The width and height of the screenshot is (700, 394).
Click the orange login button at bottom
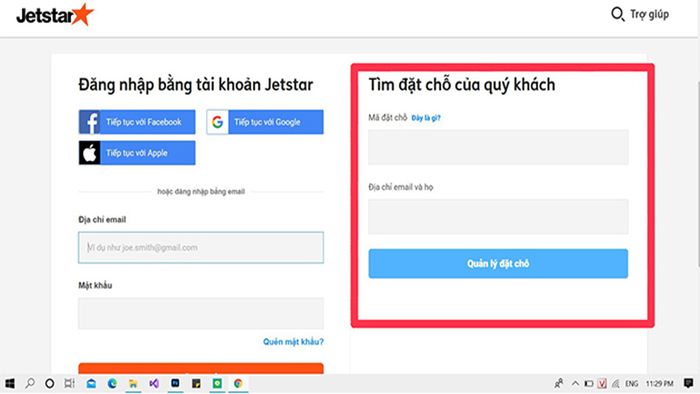click(x=201, y=369)
